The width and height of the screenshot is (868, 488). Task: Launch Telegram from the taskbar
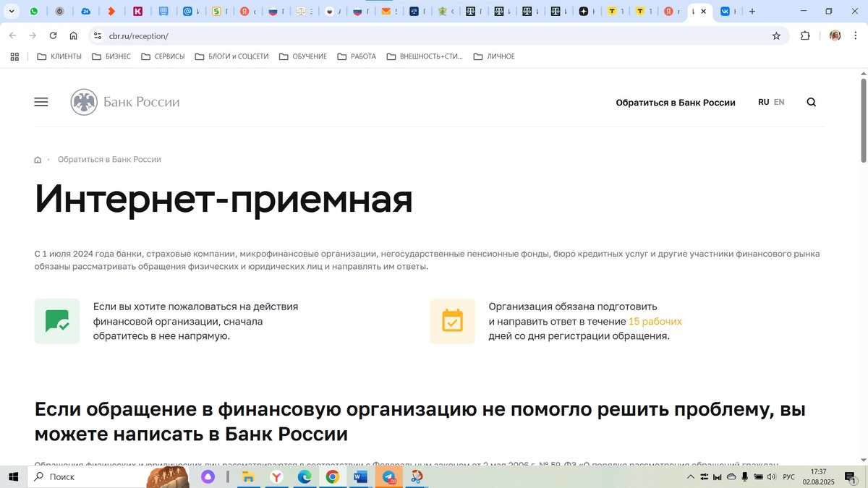coord(389,476)
